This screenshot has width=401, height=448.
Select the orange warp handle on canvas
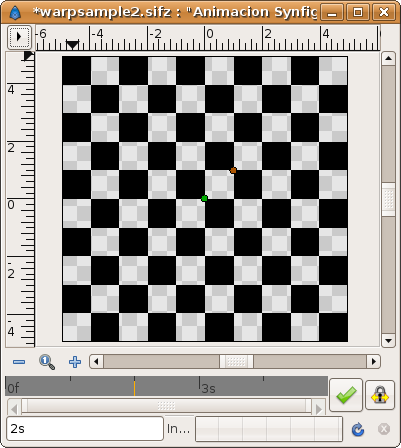coord(233,170)
